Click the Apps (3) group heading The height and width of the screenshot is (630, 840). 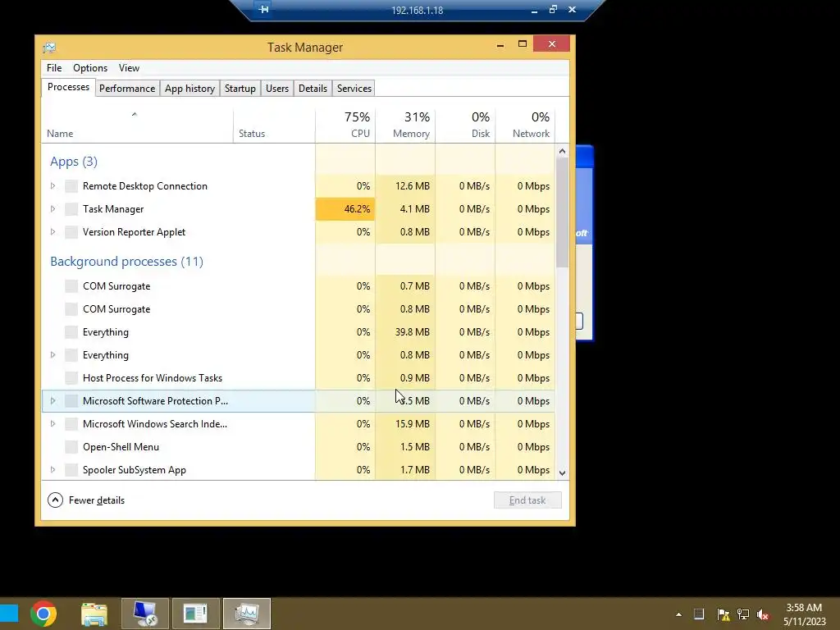pos(73,162)
